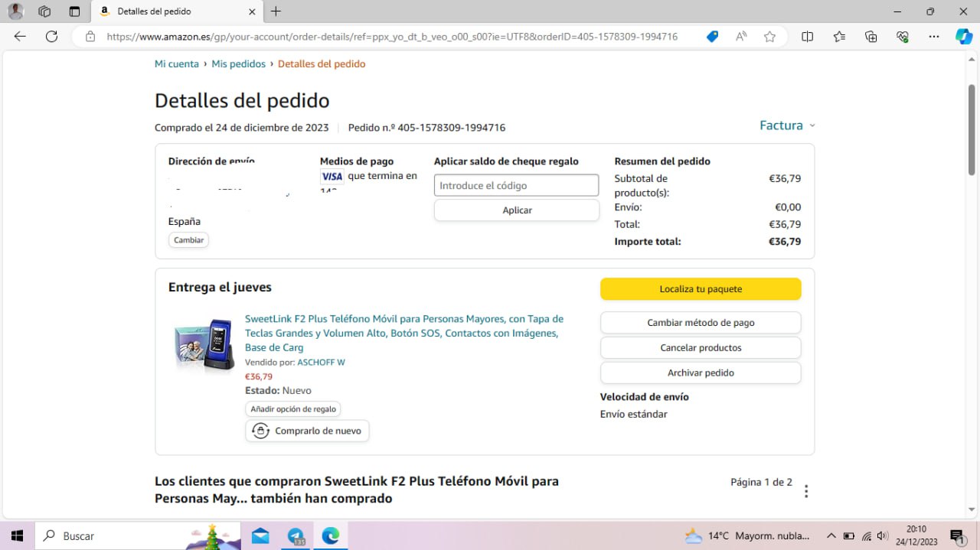Open the SweetLink F2 Plus product link

coord(404,333)
